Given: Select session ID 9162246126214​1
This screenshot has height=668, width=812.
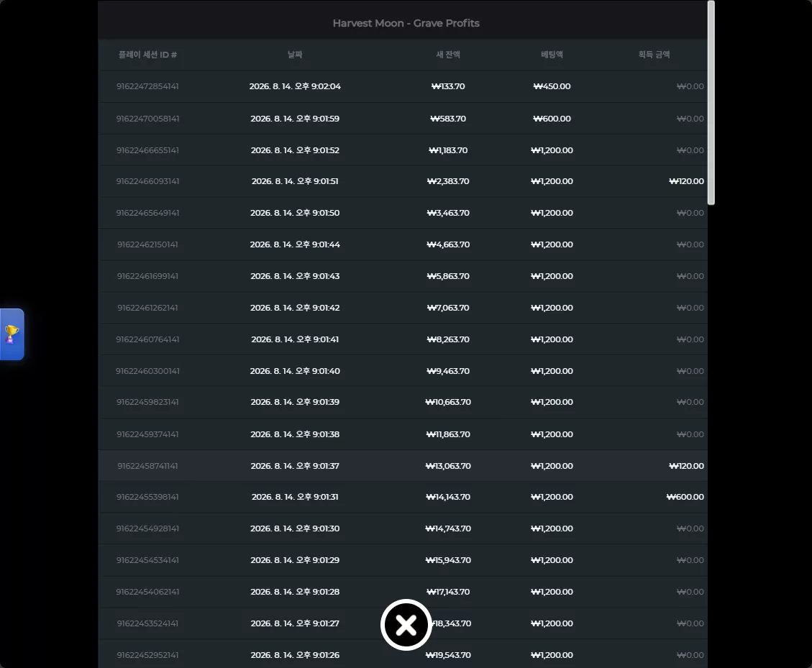Looking at the screenshot, I should pos(147,308).
